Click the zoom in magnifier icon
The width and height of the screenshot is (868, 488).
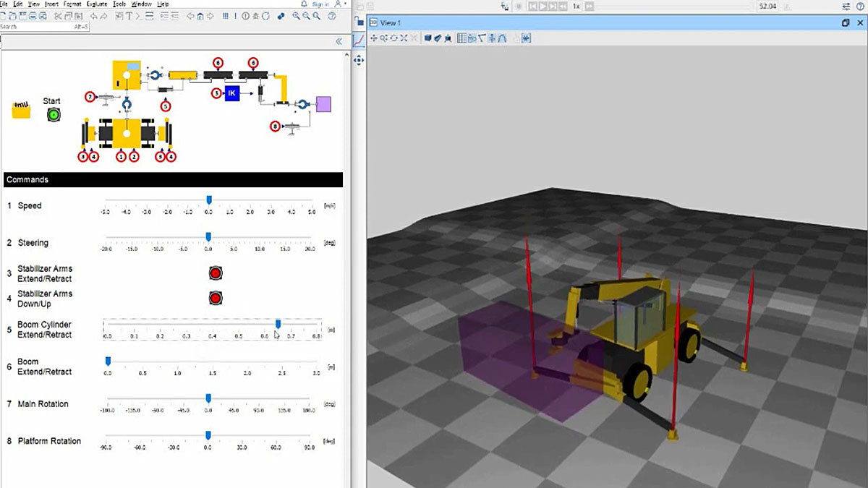[x=297, y=16]
